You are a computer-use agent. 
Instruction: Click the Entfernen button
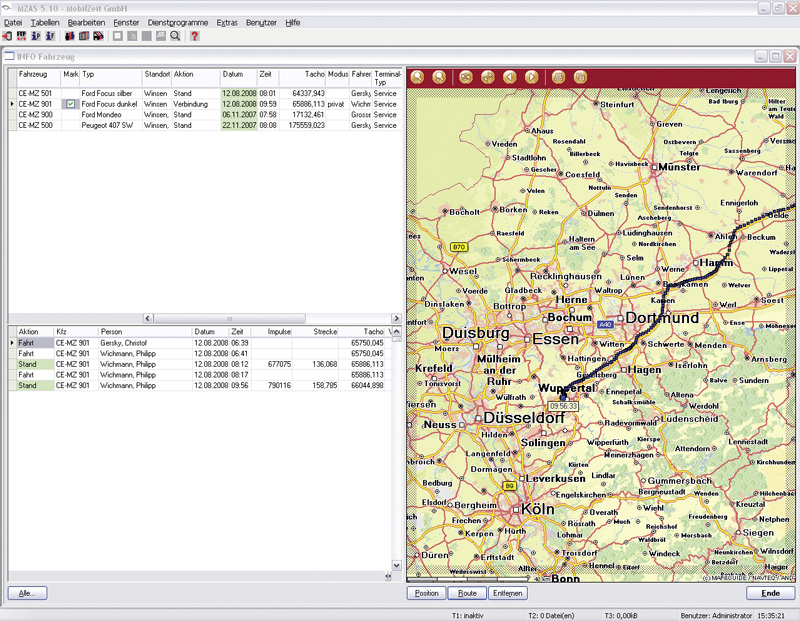(x=508, y=593)
